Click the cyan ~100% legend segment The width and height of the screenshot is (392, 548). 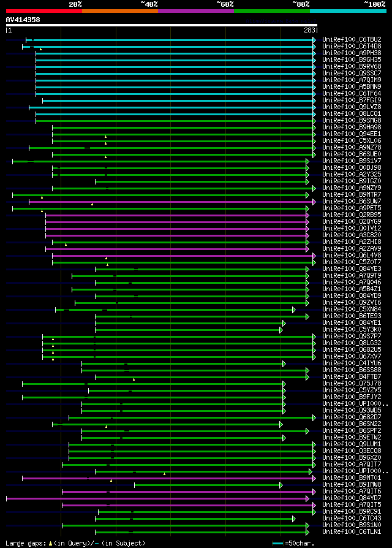coord(348,11)
